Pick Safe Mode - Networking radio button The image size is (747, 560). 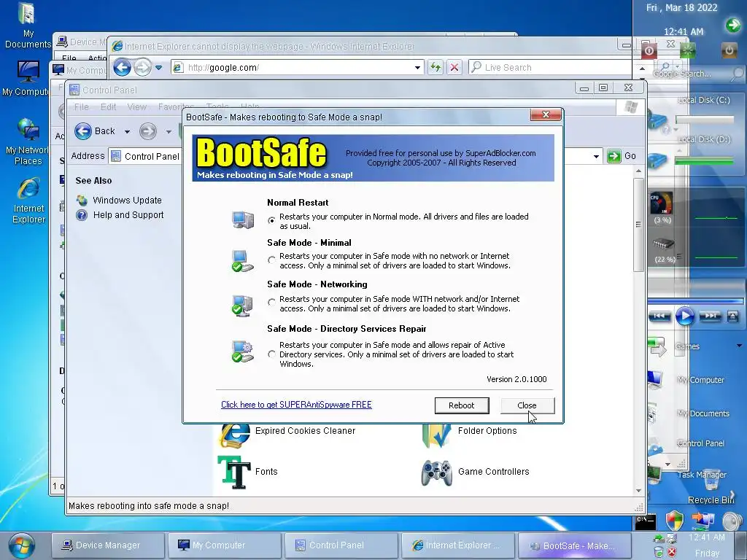tap(271, 303)
